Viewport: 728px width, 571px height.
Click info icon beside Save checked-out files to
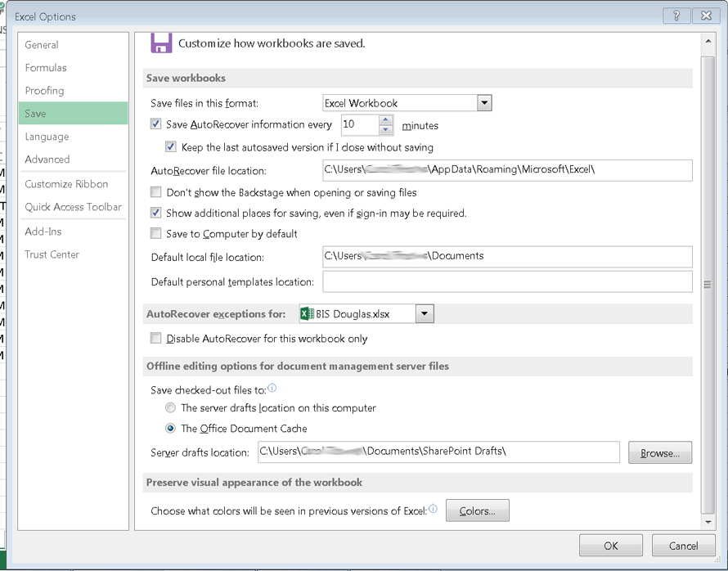(x=272, y=388)
